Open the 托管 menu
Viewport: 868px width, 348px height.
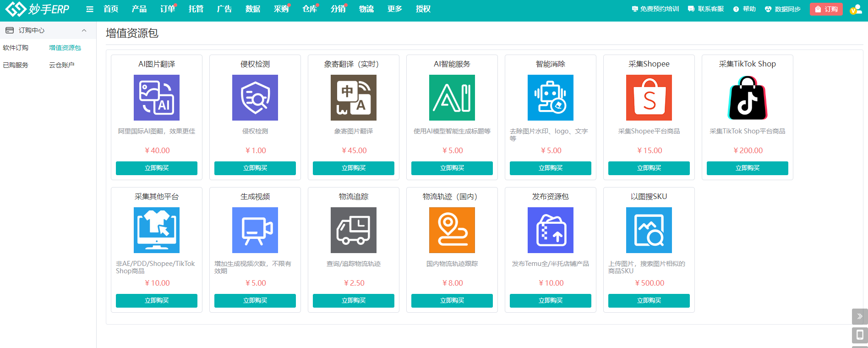point(196,9)
